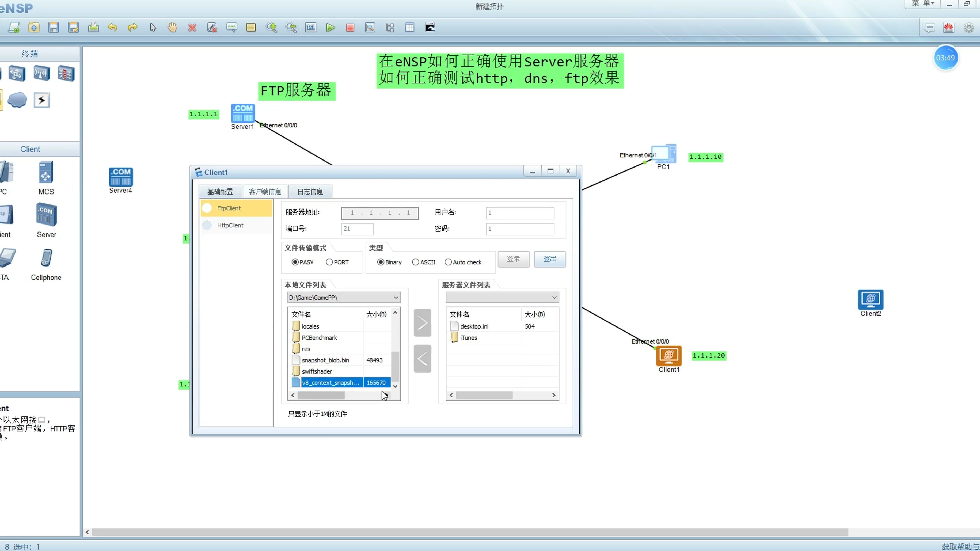Open the Huawei logo icon
This screenshot has height=551, width=980.
click(x=948, y=27)
